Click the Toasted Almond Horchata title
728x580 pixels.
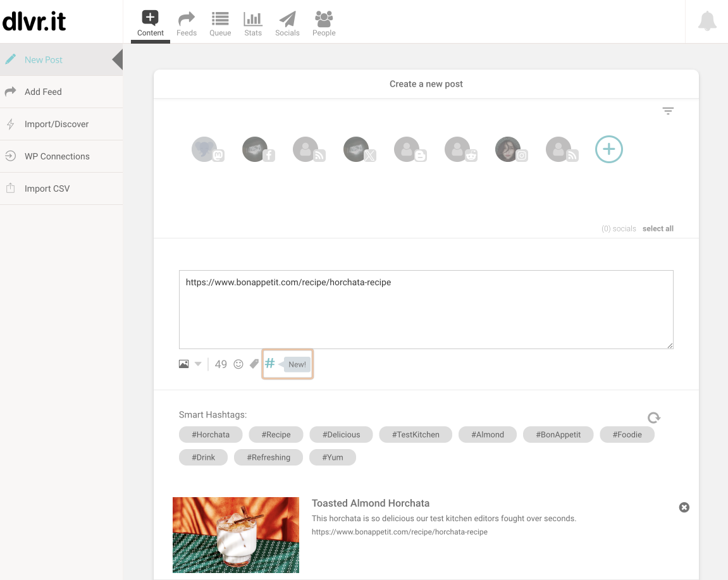coord(371,503)
